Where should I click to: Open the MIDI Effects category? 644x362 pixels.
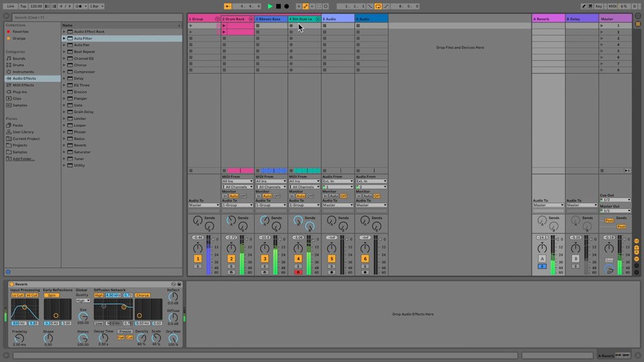[23, 85]
